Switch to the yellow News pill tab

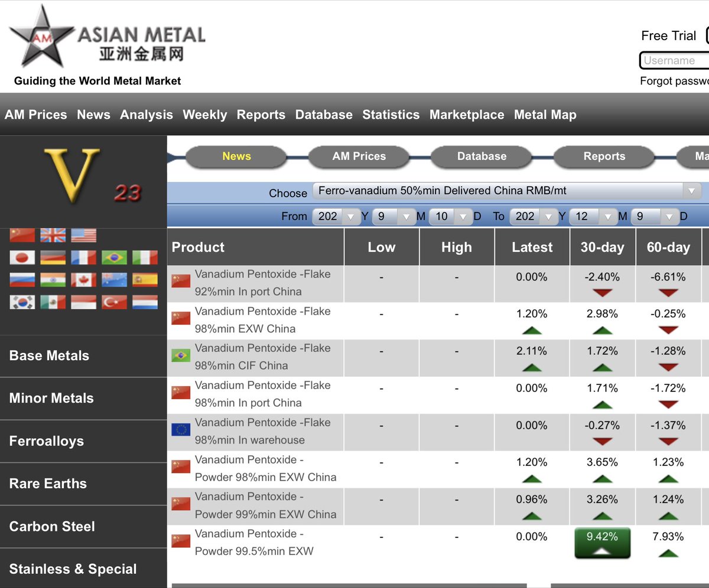[x=236, y=156]
